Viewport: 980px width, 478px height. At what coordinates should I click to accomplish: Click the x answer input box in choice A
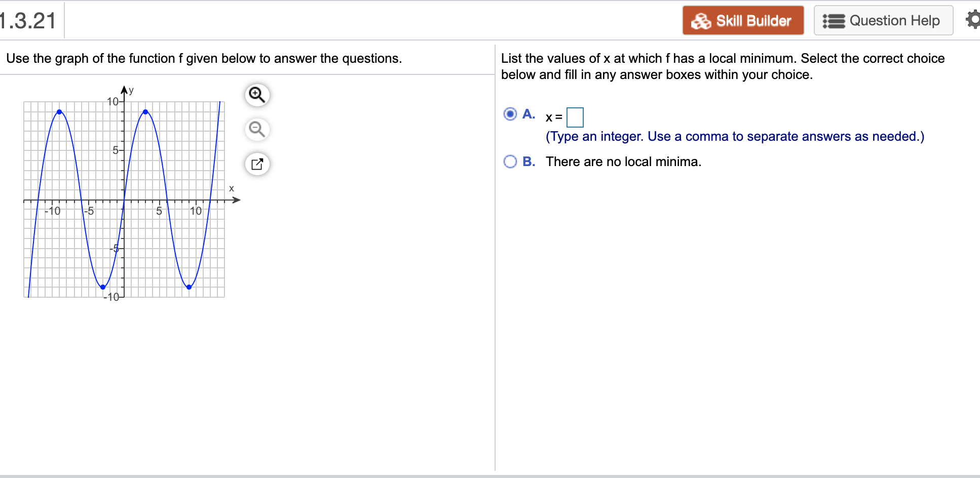point(576,117)
